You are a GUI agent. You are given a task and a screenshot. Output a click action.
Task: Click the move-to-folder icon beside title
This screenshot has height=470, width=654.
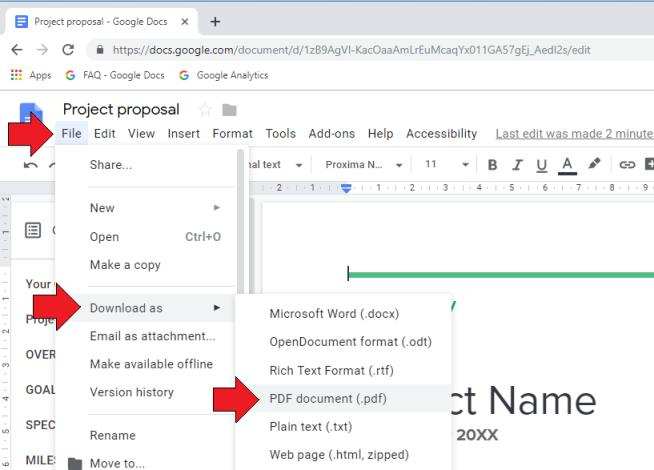click(230, 110)
